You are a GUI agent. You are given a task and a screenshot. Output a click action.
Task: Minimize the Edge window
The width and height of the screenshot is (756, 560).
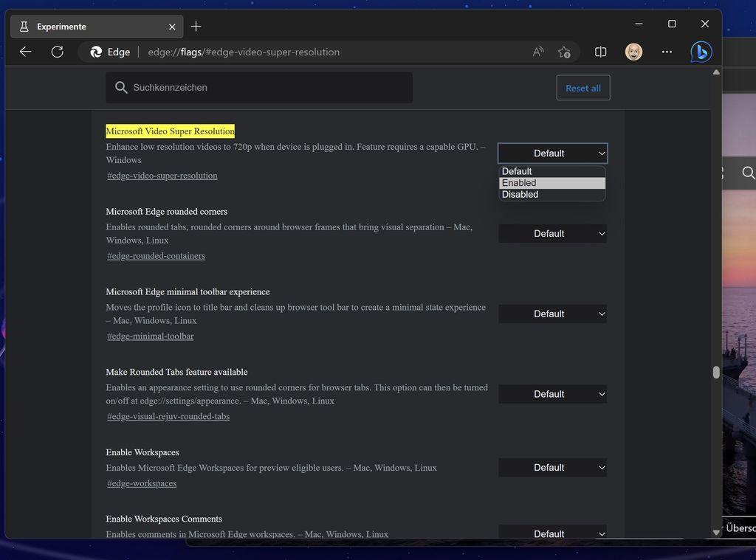639,24
